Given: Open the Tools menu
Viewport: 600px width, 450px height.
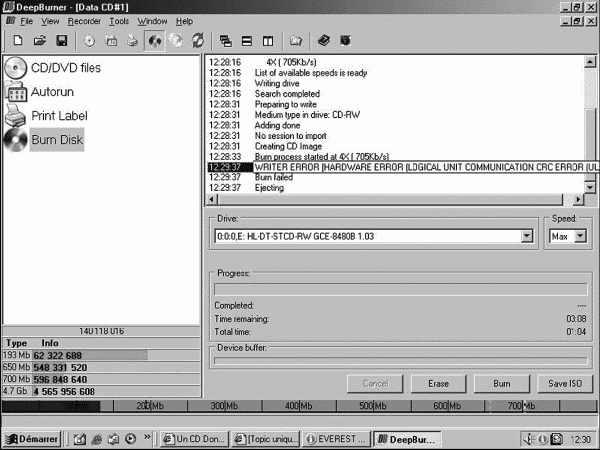Looking at the screenshot, I should click(119, 21).
